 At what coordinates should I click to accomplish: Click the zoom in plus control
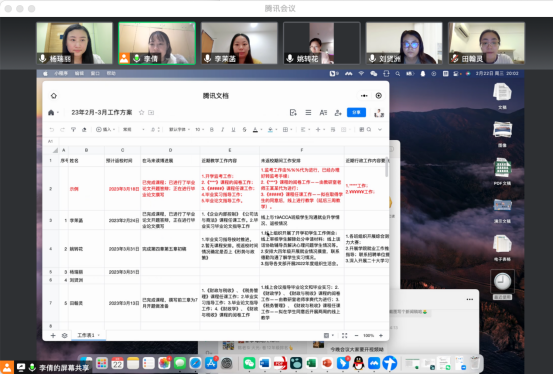[x=381, y=335]
